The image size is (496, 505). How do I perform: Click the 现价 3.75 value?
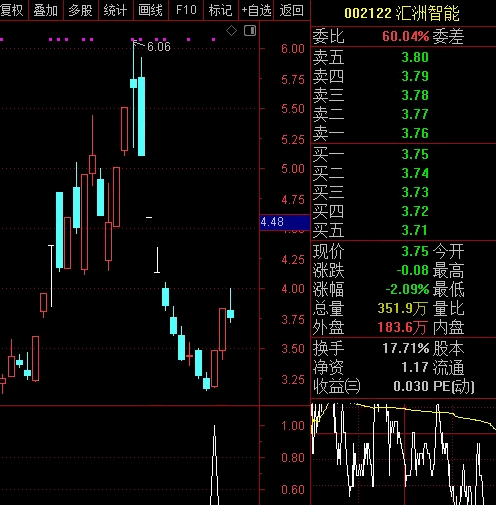[x=415, y=251]
